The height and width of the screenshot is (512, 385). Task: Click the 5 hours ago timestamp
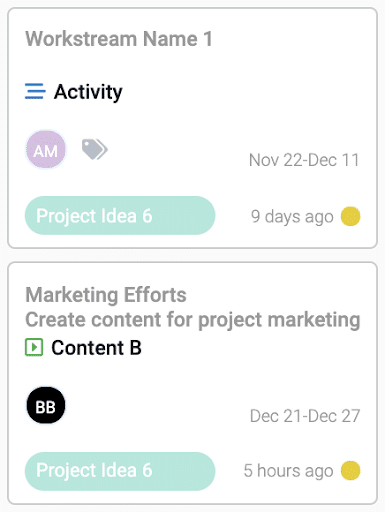[x=288, y=471]
